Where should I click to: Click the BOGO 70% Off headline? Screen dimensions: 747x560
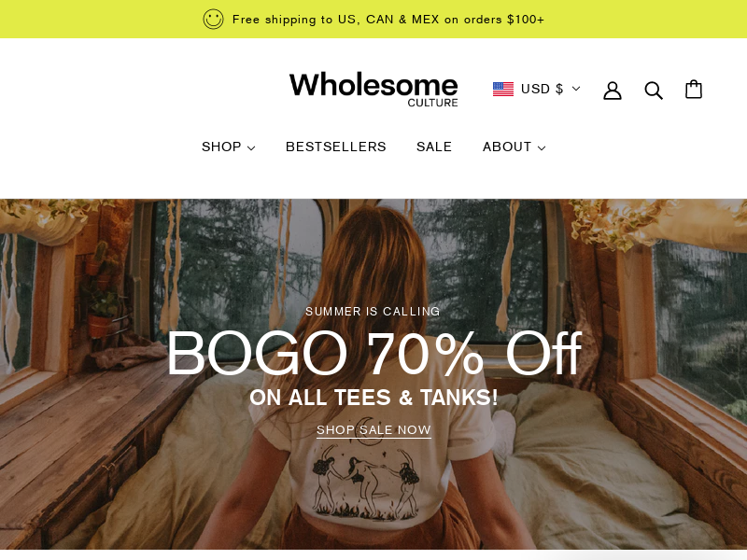[374, 354]
